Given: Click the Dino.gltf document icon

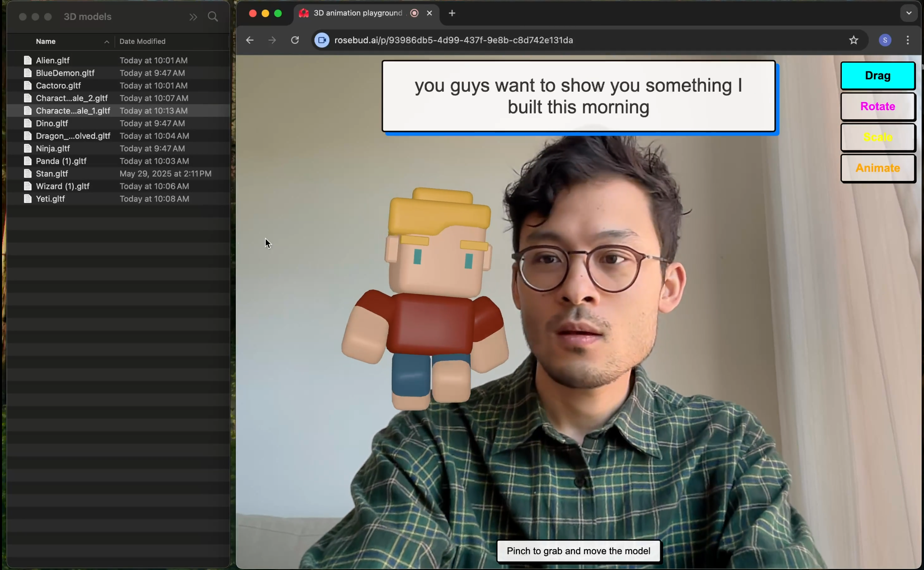Looking at the screenshot, I should (x=28, y=123).
